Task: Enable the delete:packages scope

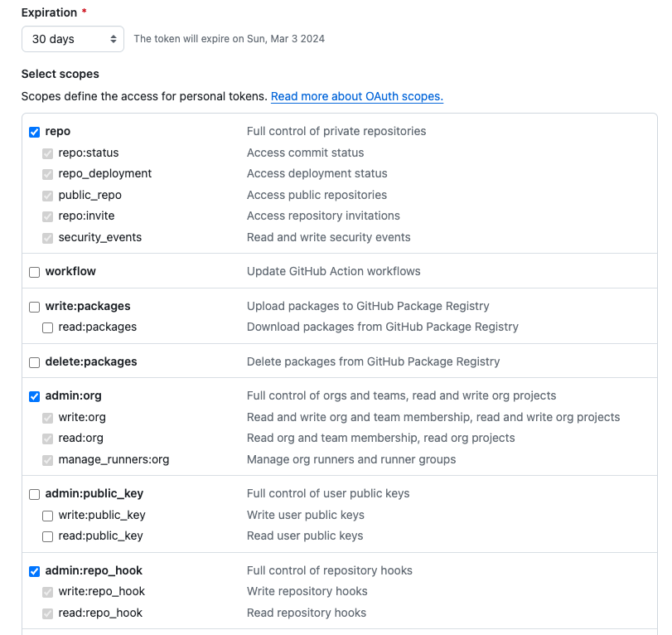Action: point(35,362)
